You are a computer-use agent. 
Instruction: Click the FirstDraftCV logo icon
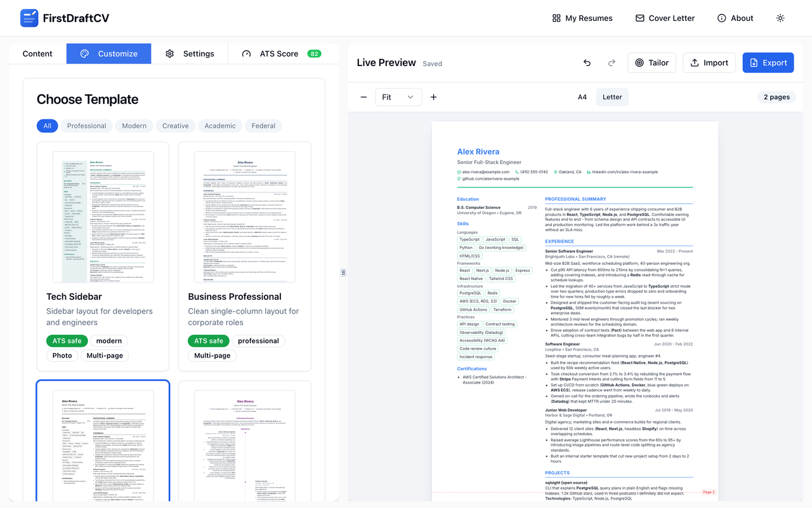click(x=29, y=18)
